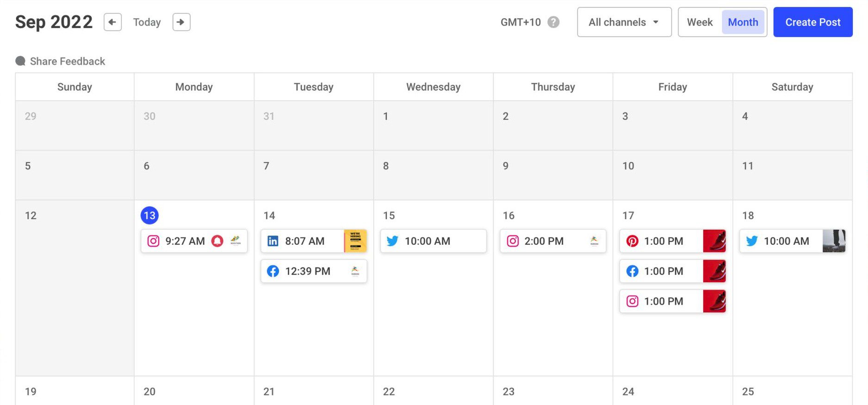The image size is (868, 405).
Task: Click the Pinterest icon on the 1:00 PM post
Action: pyautogui.click(x=632, y=241)
